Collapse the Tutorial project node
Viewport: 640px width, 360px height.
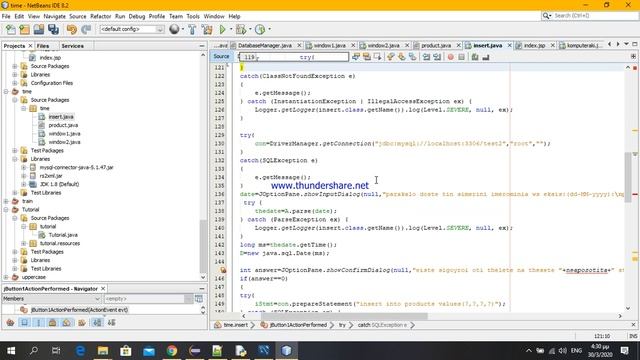tap(6, 210)
